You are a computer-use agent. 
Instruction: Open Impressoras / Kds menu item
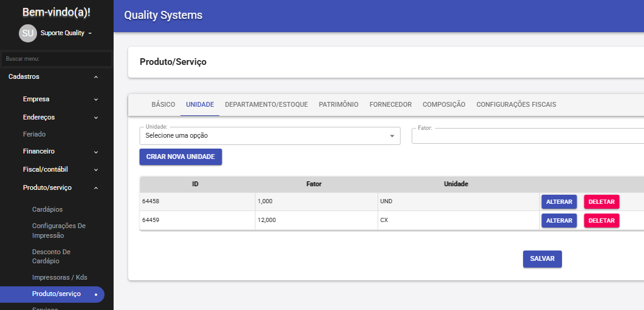coord(60,277)
